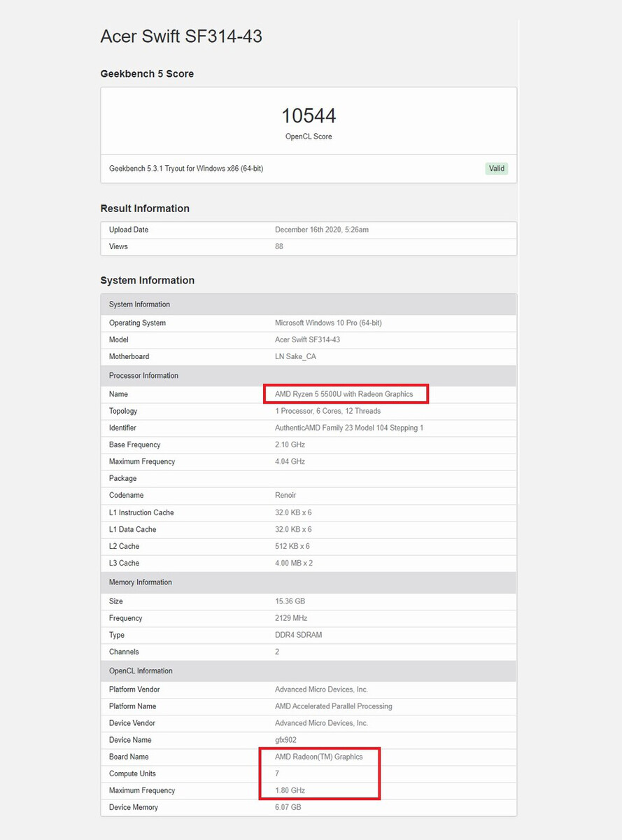Screen dimensions: 622x840
Task: Click the Geekbench 5 Score heading
Action: click(147, 73)
